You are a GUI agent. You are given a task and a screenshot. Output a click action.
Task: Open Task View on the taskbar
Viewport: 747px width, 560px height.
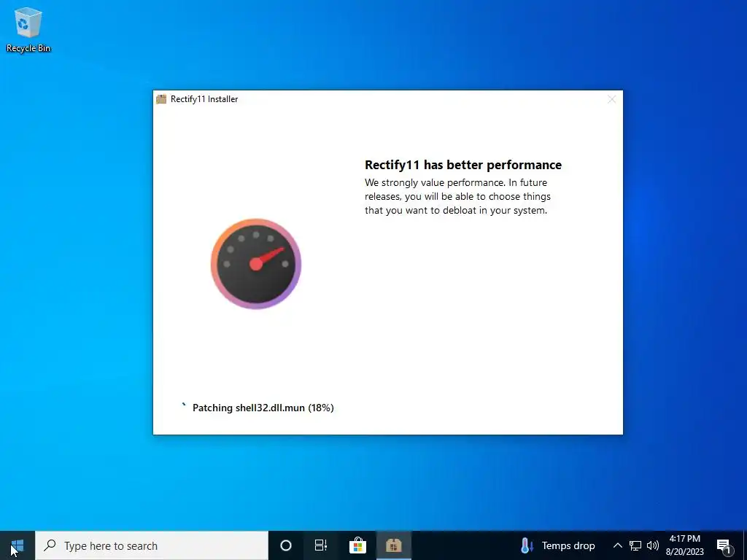pyautogui.click(x=321, y=545)
